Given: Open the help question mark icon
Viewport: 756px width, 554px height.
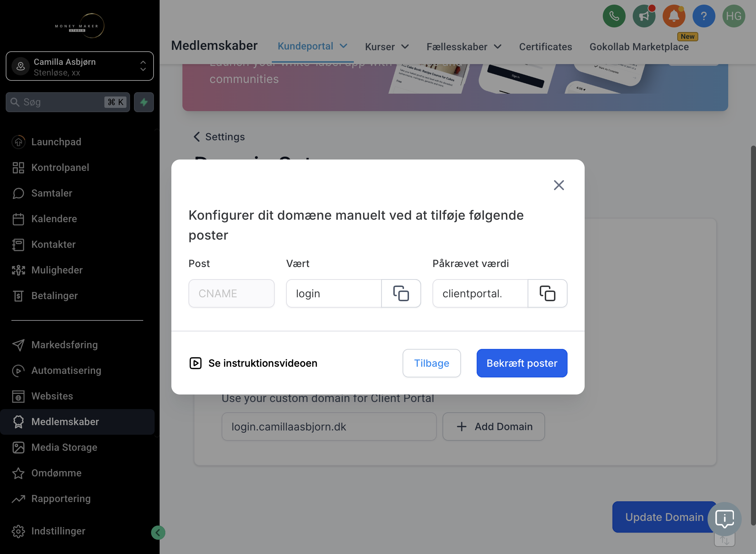Looking at the screenshot, I should [704, 16].
